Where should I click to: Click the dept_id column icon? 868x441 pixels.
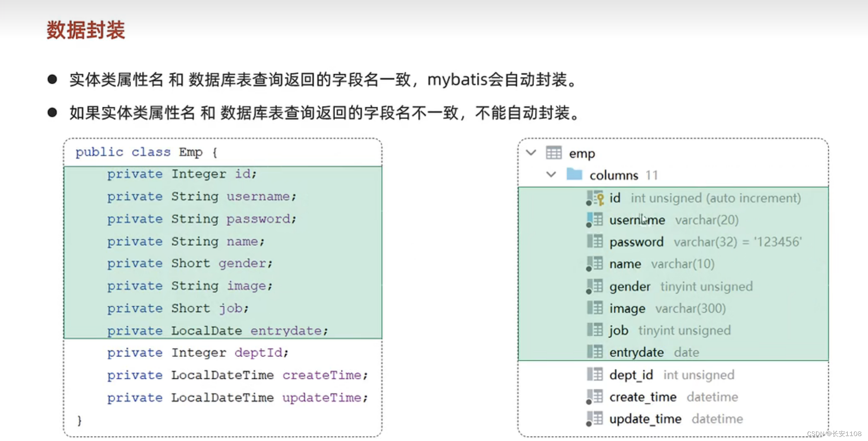tap(595, 374)
